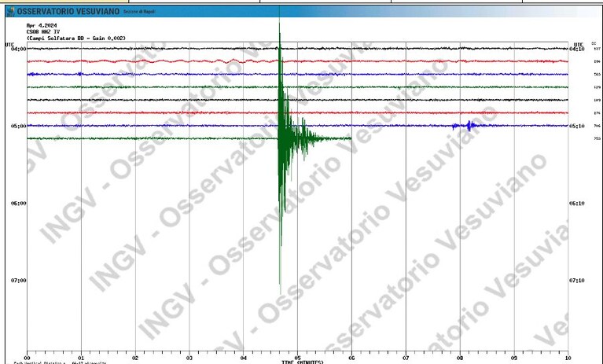Select the station code 'CSOB HHZ IV'
The width and height of the screenshot is (603, 364).
click(43, 31)
